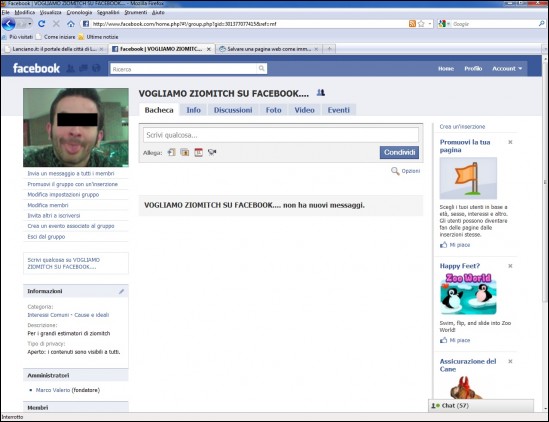Expand the Account dropdown menu
Image resolution: width=549 pixels, height=422 pixels.
507,69
